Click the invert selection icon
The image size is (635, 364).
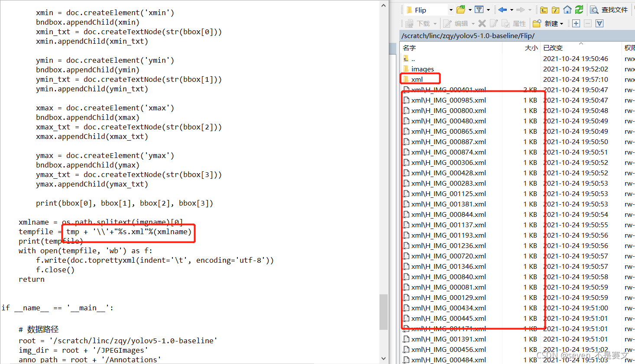pos(599,23)
